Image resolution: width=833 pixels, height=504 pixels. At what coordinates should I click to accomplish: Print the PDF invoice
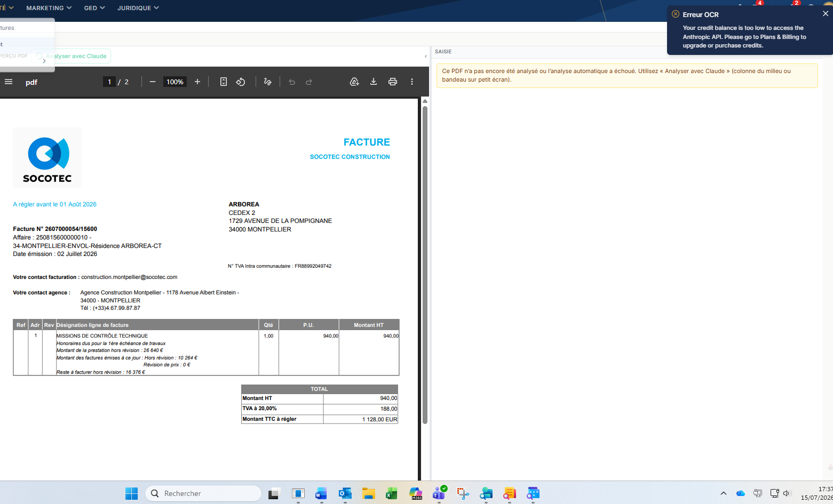pos(393,82)
